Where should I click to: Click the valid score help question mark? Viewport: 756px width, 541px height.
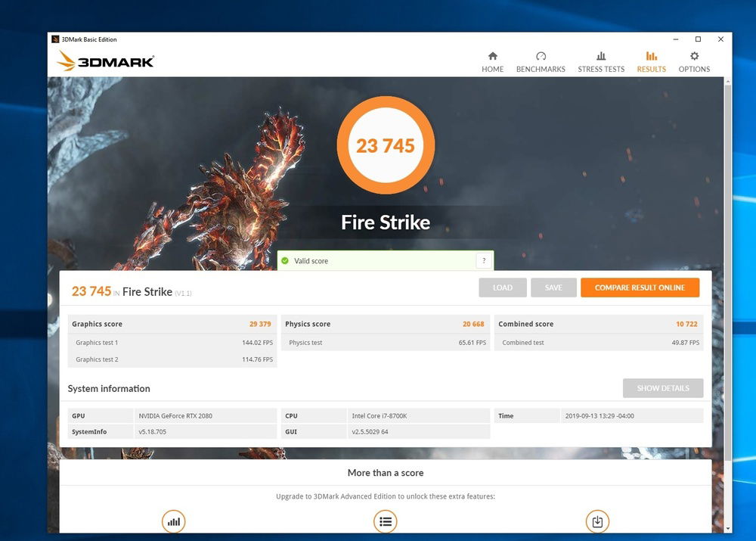(x=484, y=261)
